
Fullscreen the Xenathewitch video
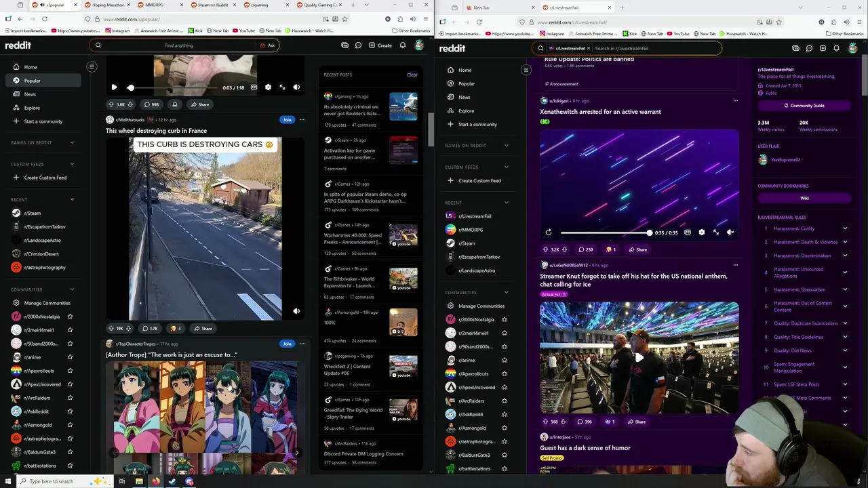(716, 232)
